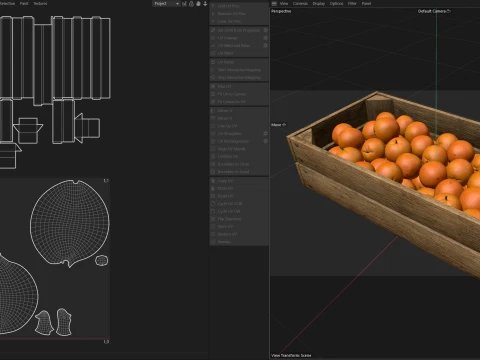Open the Selection menu
Screen dimensions: 480x360
[x=7, y=3]
